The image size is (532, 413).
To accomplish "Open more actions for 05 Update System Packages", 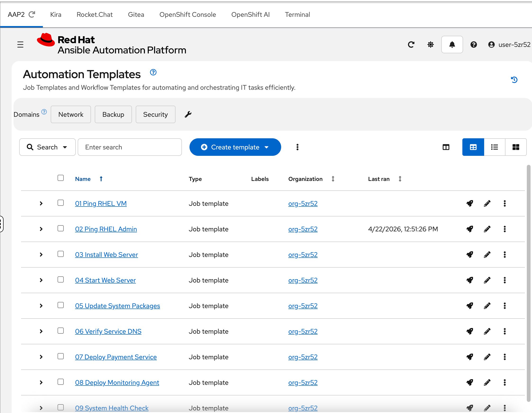I will tap(505, 306).
